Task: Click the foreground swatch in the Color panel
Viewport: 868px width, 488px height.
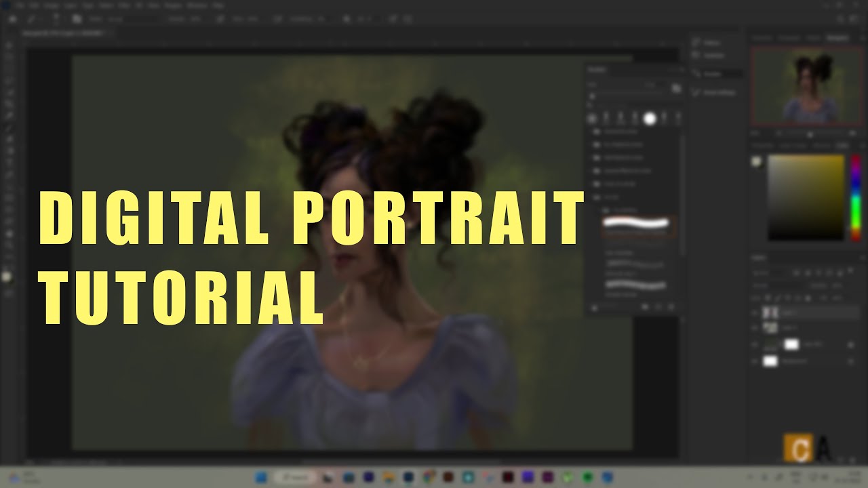Action: [757, 161]
